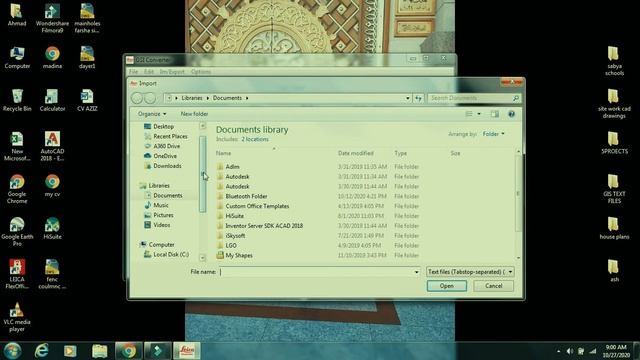This screenshot has height=360, width=640.
Task: Select the SPROECTS desktop folder
Action: [614, 143]
